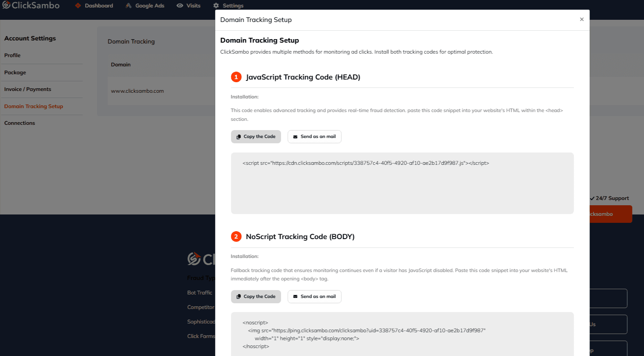Open Profile in Account Settings
The width and height of the screenshot is (644, 356).
click(12, 55)
